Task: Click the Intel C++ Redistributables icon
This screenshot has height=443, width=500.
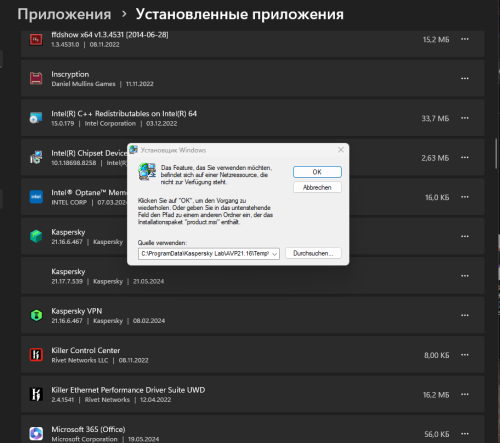Action: pyautogui.click(x=36, y=118)
